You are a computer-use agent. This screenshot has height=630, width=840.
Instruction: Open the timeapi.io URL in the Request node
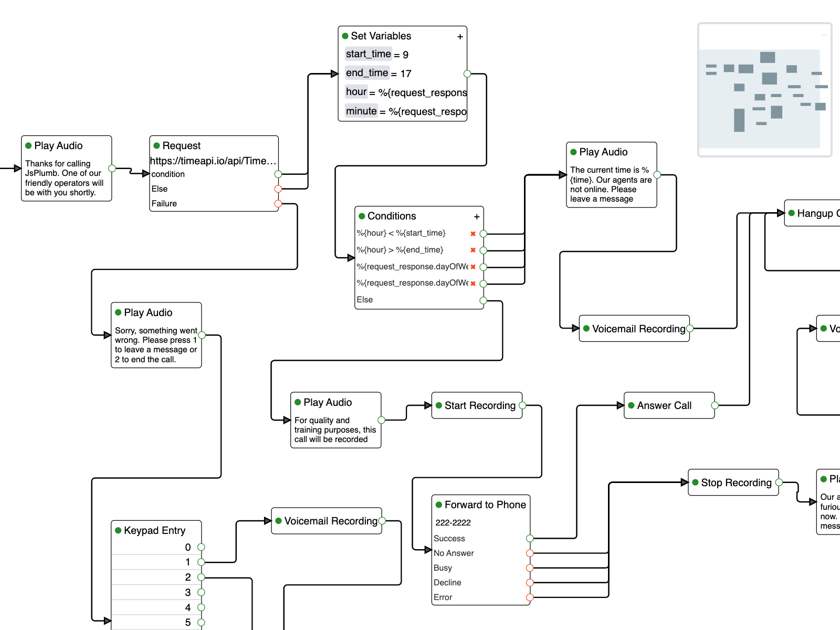coord(213,161)
